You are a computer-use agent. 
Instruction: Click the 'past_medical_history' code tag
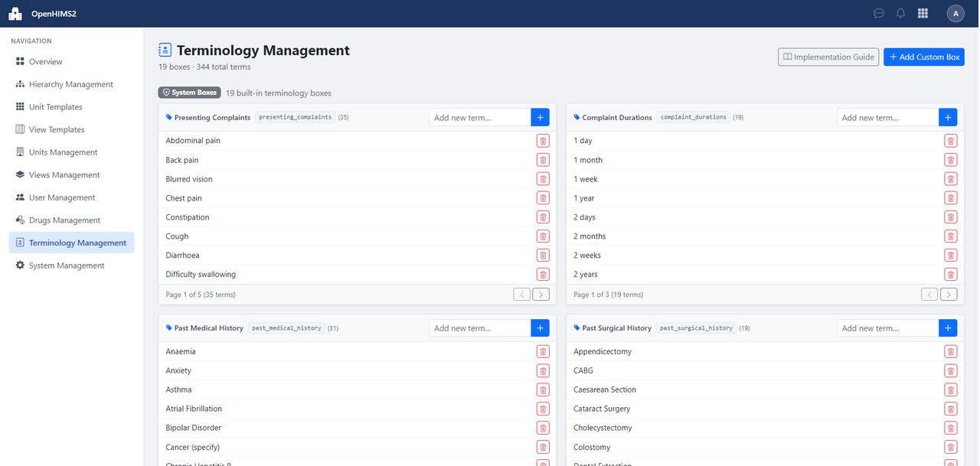287,328
